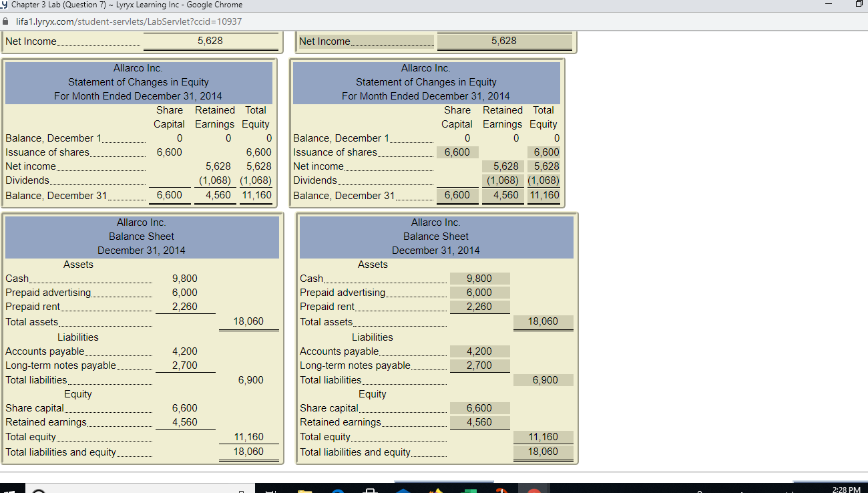Click the Net Income 5,628 input field
Viewport: 868px width, 493px height.
(504, 41)
